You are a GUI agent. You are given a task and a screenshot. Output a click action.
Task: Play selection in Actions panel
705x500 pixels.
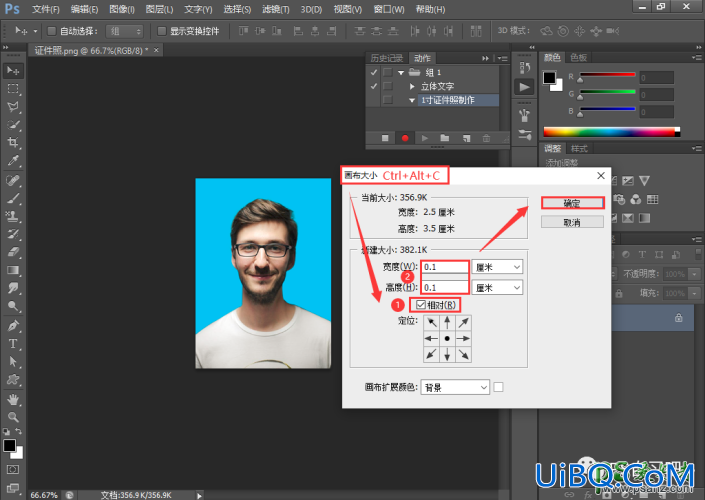click(x=424, y=138)
